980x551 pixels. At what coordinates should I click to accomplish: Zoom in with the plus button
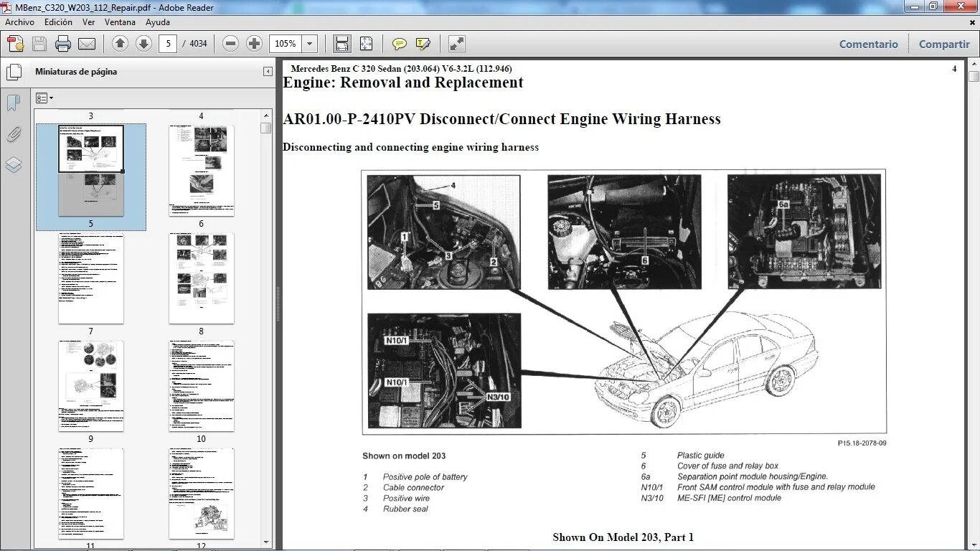click(254, 44)
